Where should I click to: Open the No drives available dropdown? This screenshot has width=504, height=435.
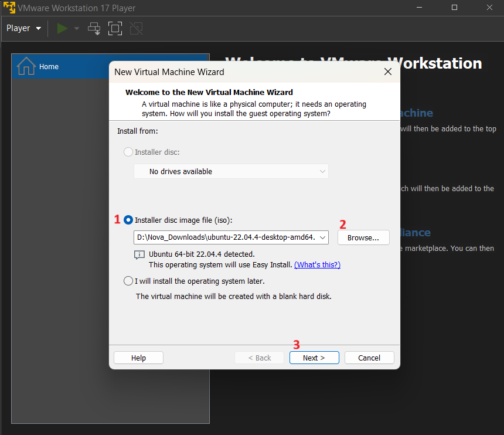click(x=231, y=171)
